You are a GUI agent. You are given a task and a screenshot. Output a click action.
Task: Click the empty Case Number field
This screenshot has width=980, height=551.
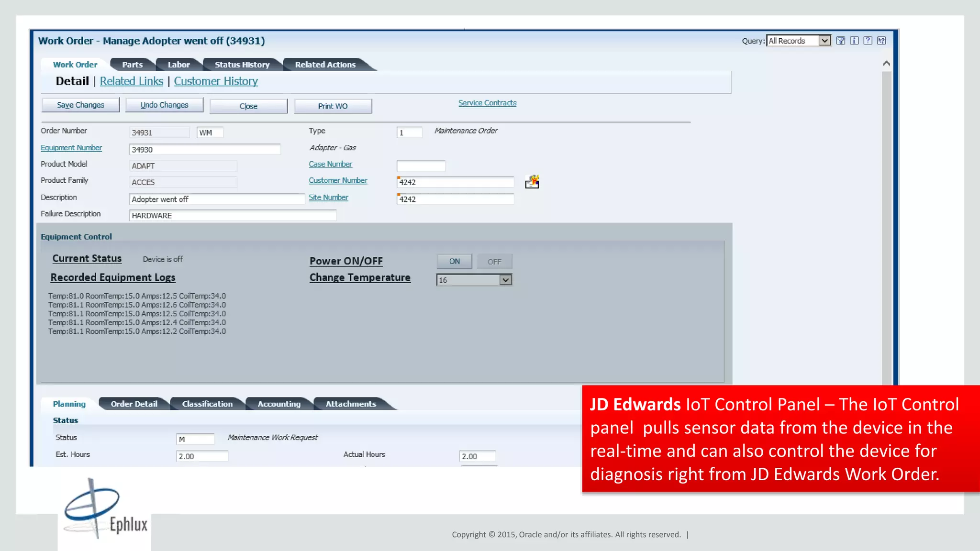(421, 165)
